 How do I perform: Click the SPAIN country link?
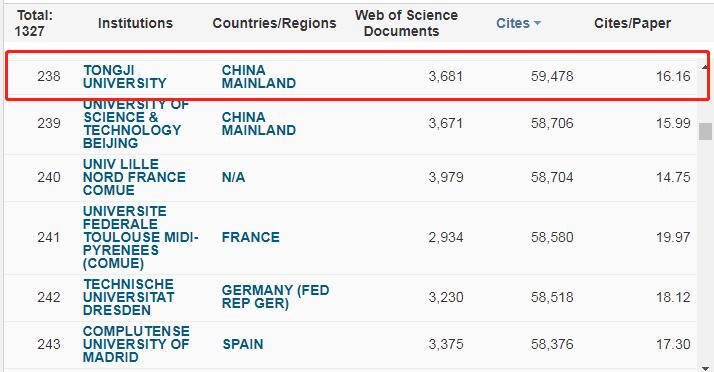point(243,344)
